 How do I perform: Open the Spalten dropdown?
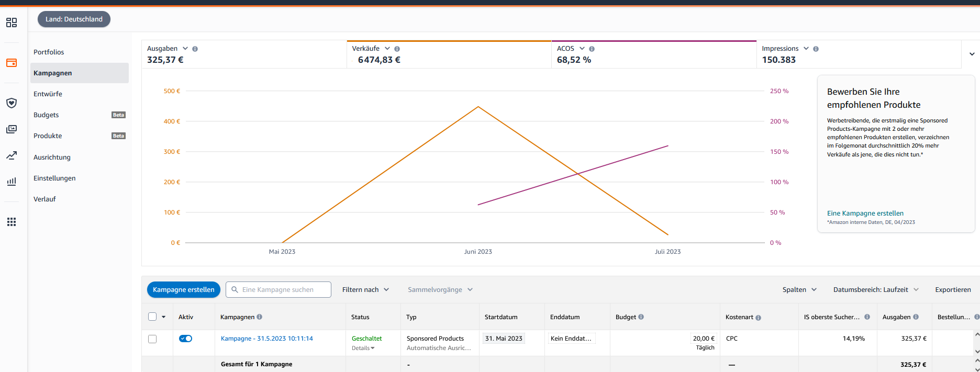click(x=799, y=290)
